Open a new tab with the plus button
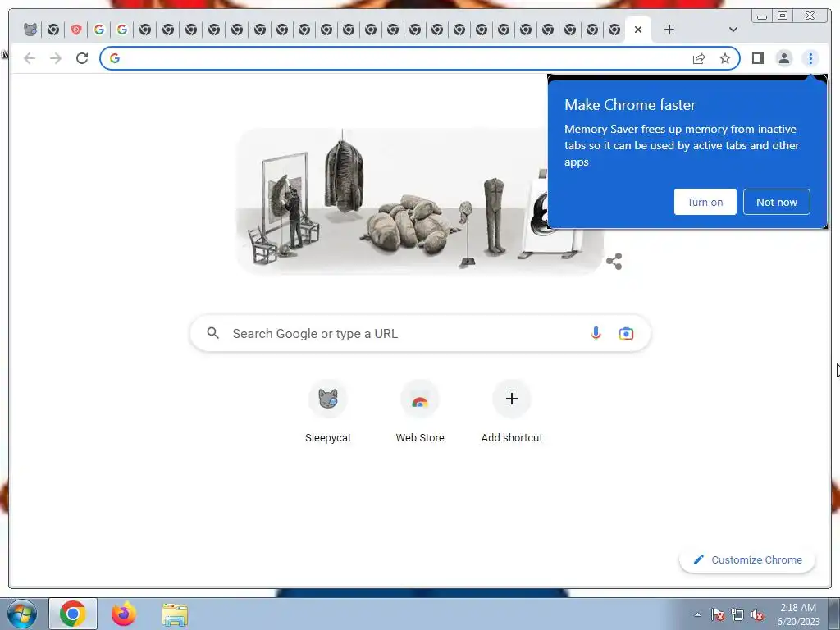 [x=669, y=30]
